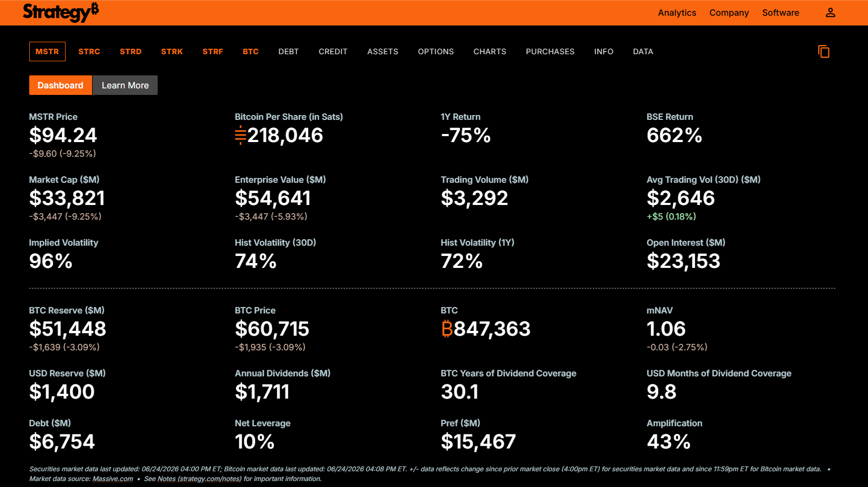Open the CREDIT tab
The height and width of the screenshot is (487, 868).
333,52
